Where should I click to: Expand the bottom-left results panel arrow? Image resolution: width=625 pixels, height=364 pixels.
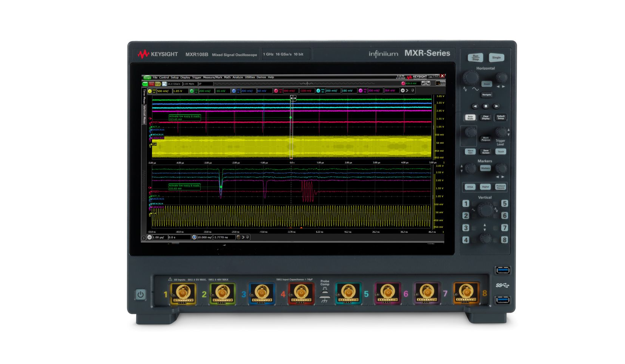click(x=143, y=238)
